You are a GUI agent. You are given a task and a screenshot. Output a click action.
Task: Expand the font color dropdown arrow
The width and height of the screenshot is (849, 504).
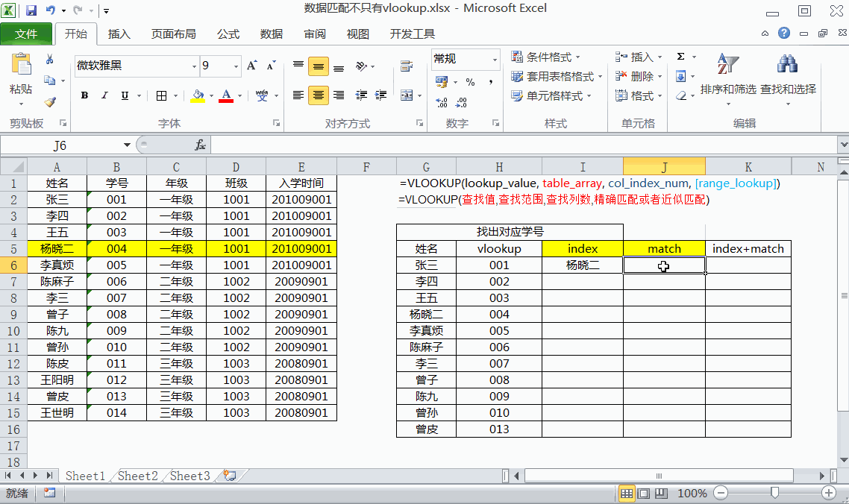coord(240,96)
